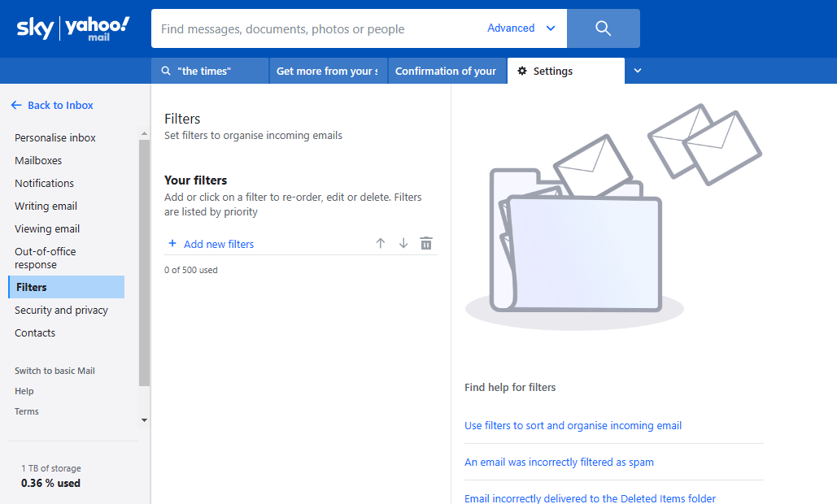Open "An email was incorrectly filtered as spam"
This screenshot has width=837, height=504.
point(559,462)
